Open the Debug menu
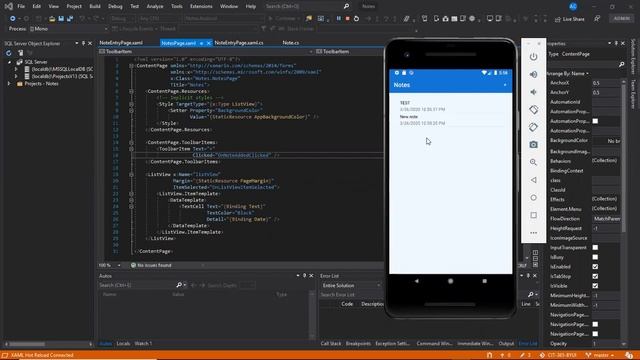This screenshot has height=360, width=640. click(115, 6)
